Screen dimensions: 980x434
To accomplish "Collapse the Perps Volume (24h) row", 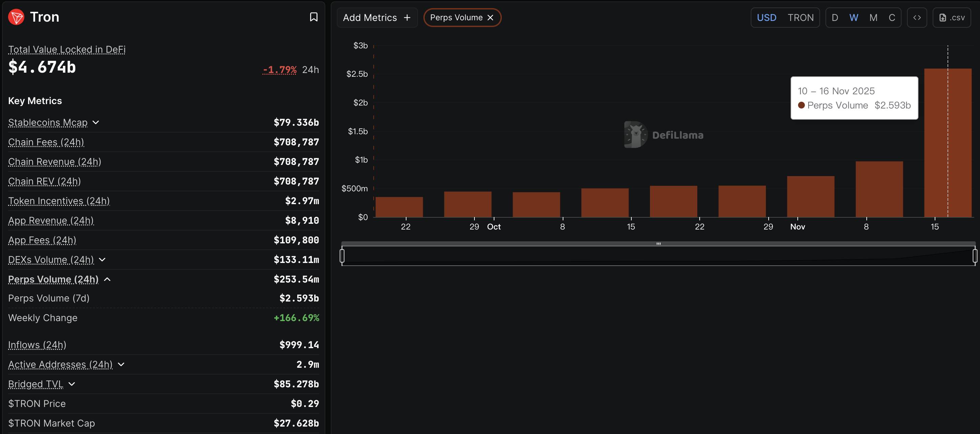I will (107, 280).
